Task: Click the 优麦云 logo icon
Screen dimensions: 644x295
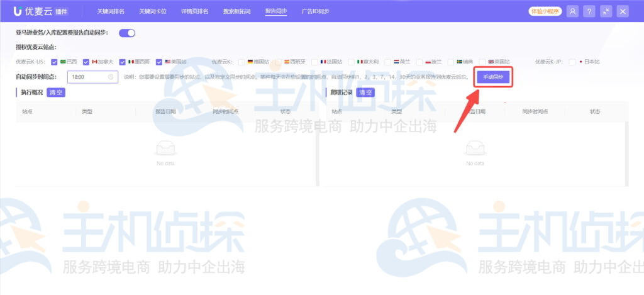Action: pyautogui.click(x=18, y=11)
